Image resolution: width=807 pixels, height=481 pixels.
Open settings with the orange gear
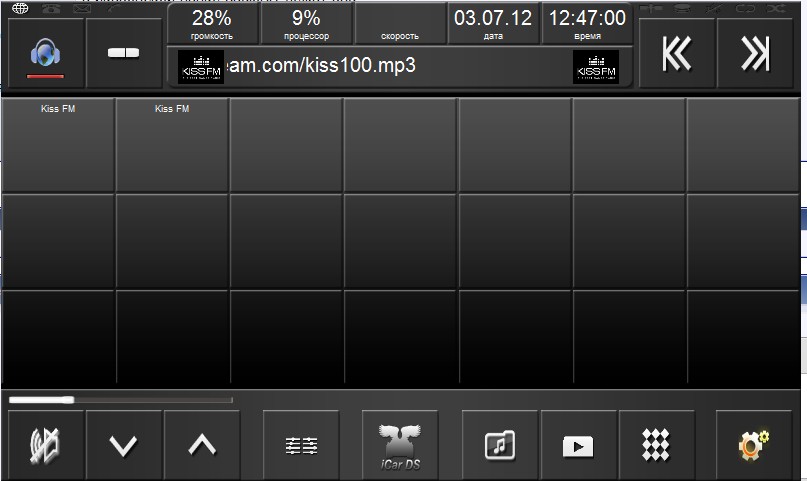click(x=754, y=445)
